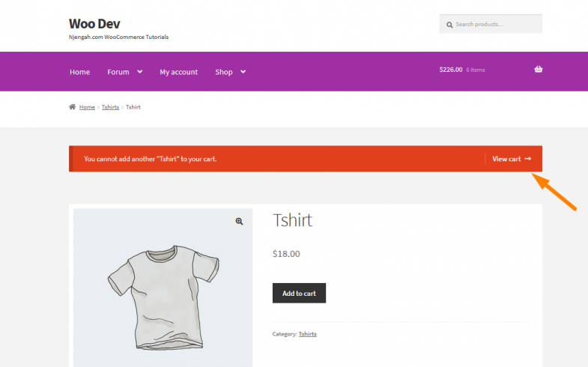Open the Home menu item in the purple navbar
588x367 pixels.
coord(79,72)
